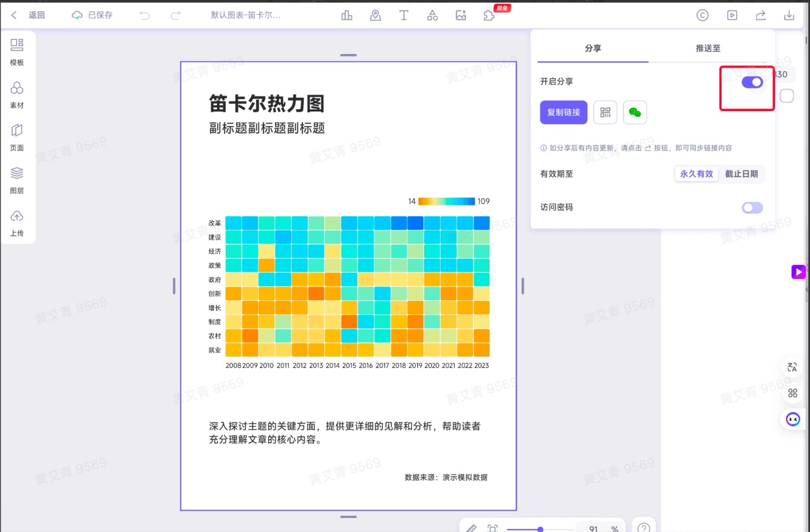Click the legend maximum value 109
The width and height of the screenshot is (810, 532).
[484, 201]
